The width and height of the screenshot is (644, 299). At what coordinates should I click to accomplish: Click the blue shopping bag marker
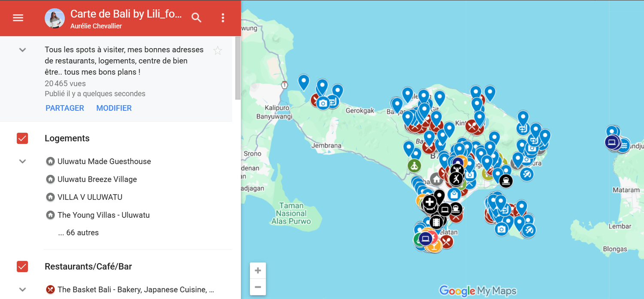(x=454, y=195)
